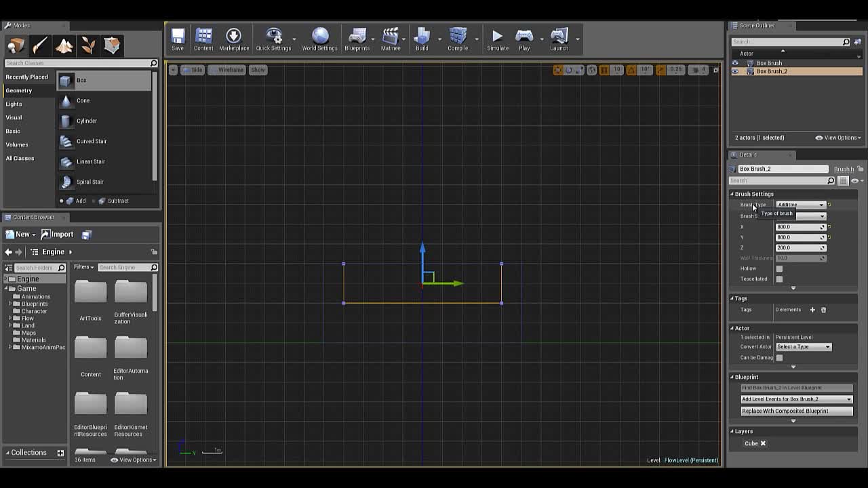Open the Wireframe view mode menu
Screen dimensions: 868x488
coord(227,70)
